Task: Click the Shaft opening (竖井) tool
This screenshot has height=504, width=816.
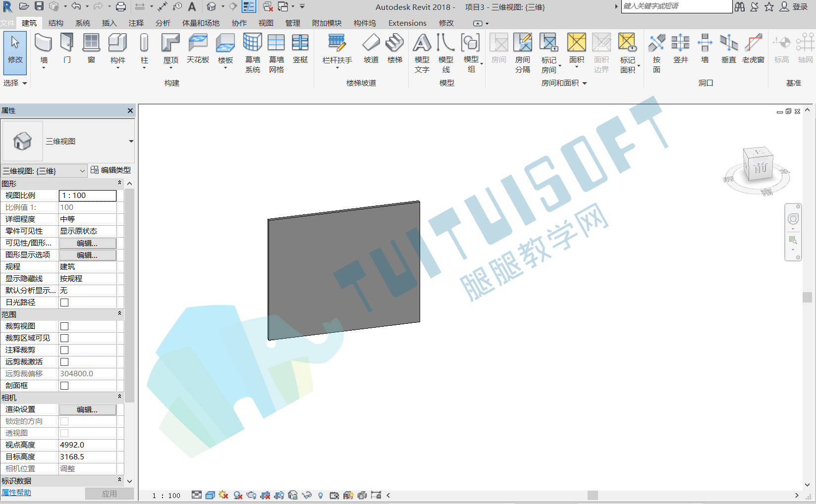Action: point(681,49)
